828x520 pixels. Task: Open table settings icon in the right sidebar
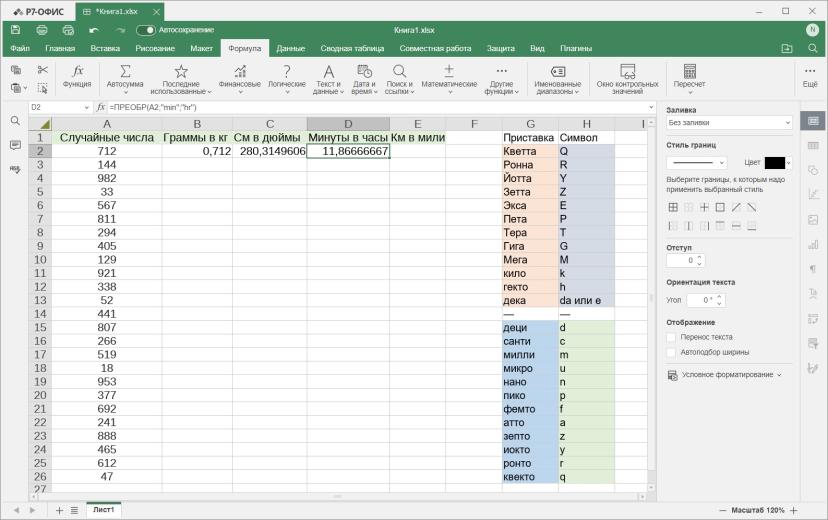tap(813, 145)
